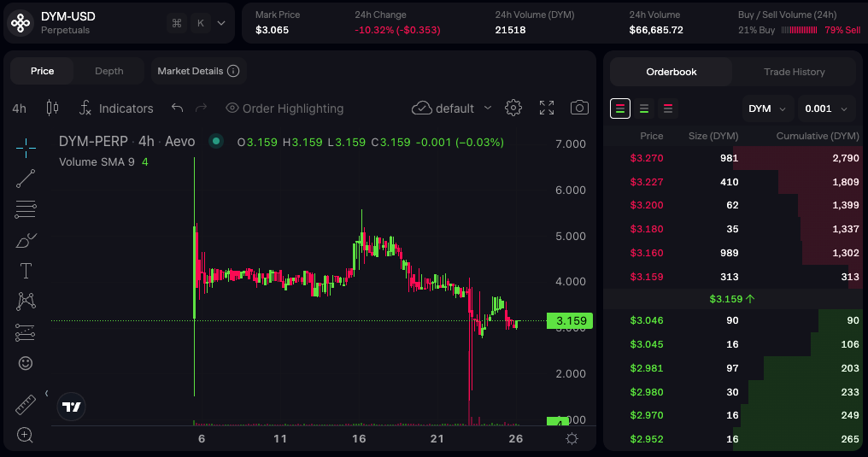Open the emoji icons tool

pyautogui.click(x=26, y=363)
